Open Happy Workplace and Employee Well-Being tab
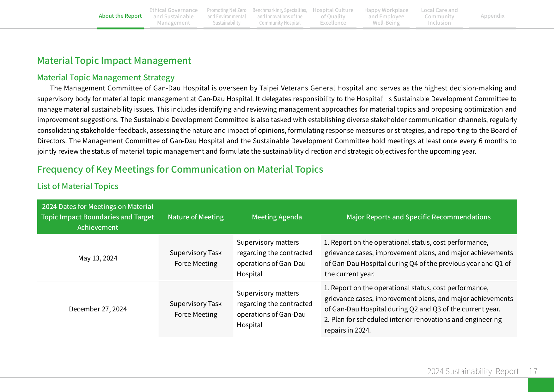 [x=386, y=16]
